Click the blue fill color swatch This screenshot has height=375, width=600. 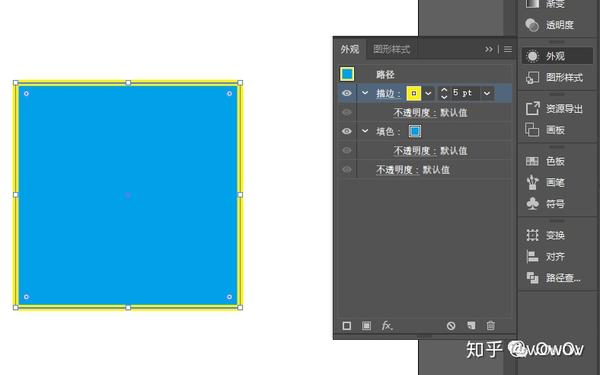(415, 131)
